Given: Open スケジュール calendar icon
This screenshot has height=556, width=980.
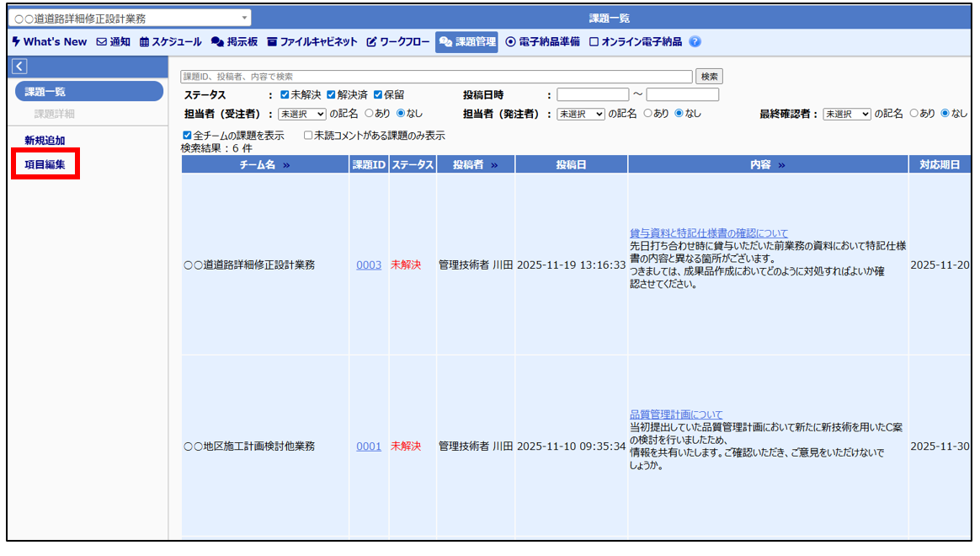Looking at the screenshot, I should coord(144,42).
